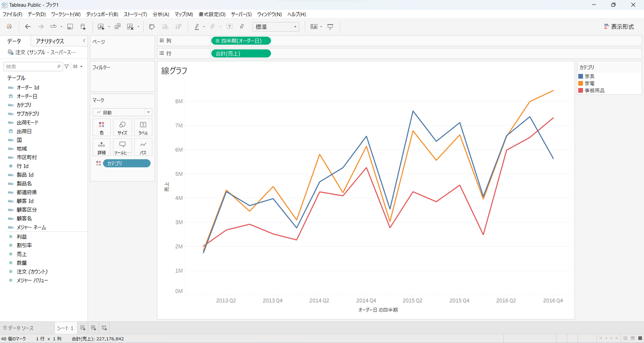Click new dashboard icon in bottom tab bar
Viewport: 644px width, 343px height.
[x=93, y=328]
